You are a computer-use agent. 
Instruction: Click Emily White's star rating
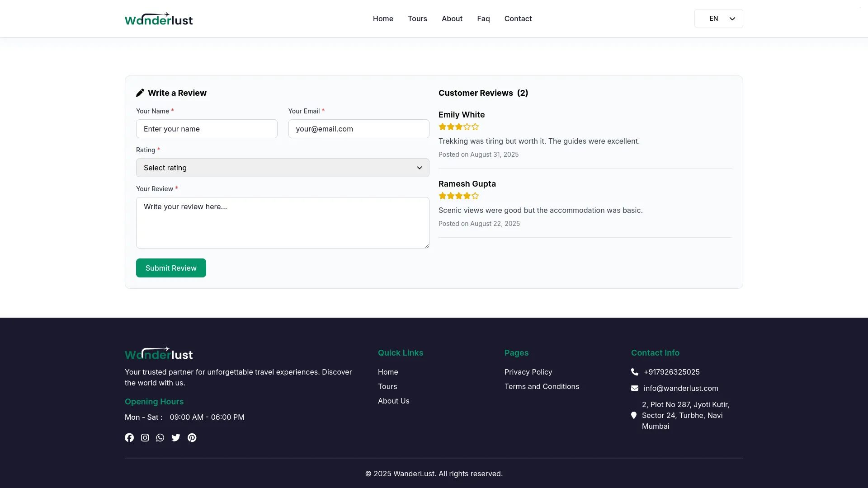459,127
